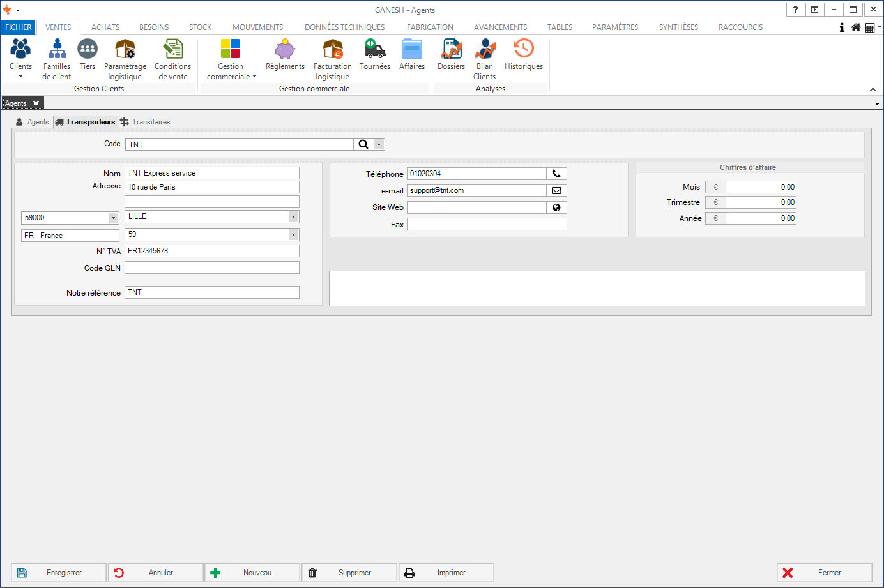Click the envelope icon next to e-mail

click(556, 190)
